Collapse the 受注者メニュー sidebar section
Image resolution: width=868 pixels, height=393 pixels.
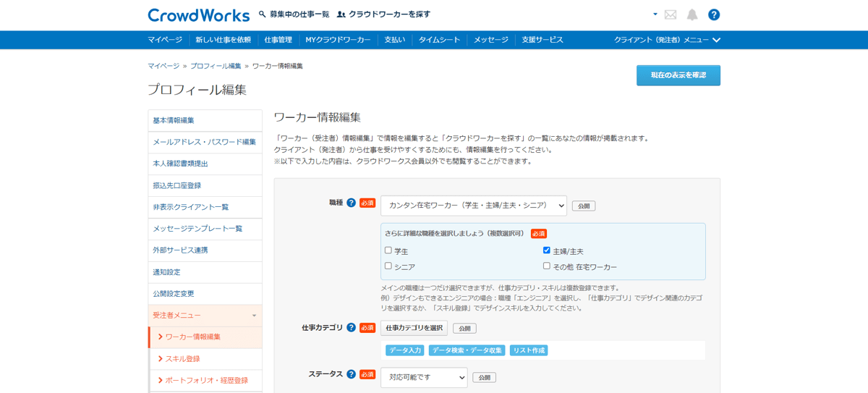pos(205,316)
